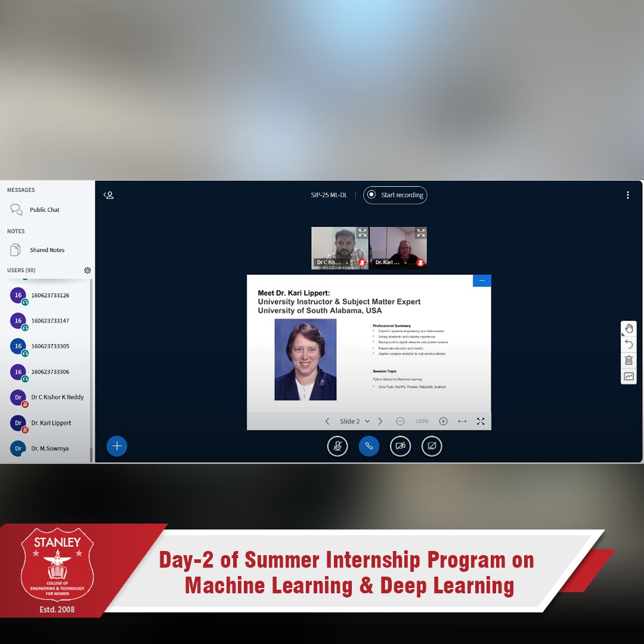Open Shared Notes
The height and width of the screenshot is (644, 644).
pos(47,250)
